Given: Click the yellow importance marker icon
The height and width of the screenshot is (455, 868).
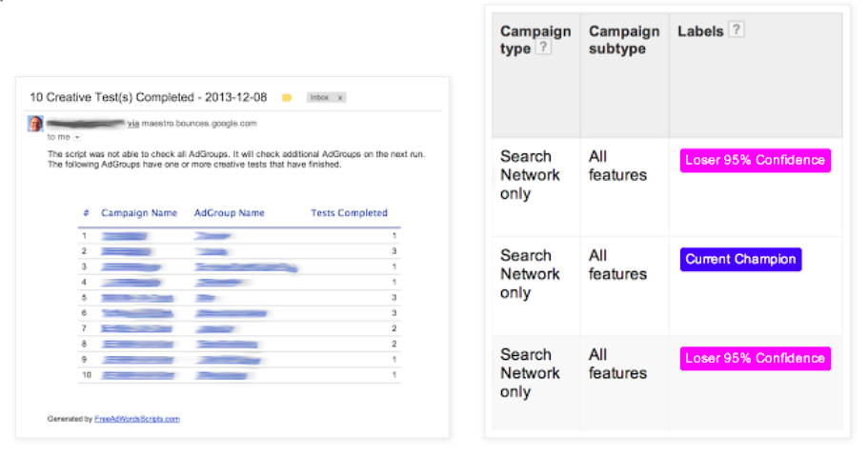Looking at the screenshot, I should [287, 97].
